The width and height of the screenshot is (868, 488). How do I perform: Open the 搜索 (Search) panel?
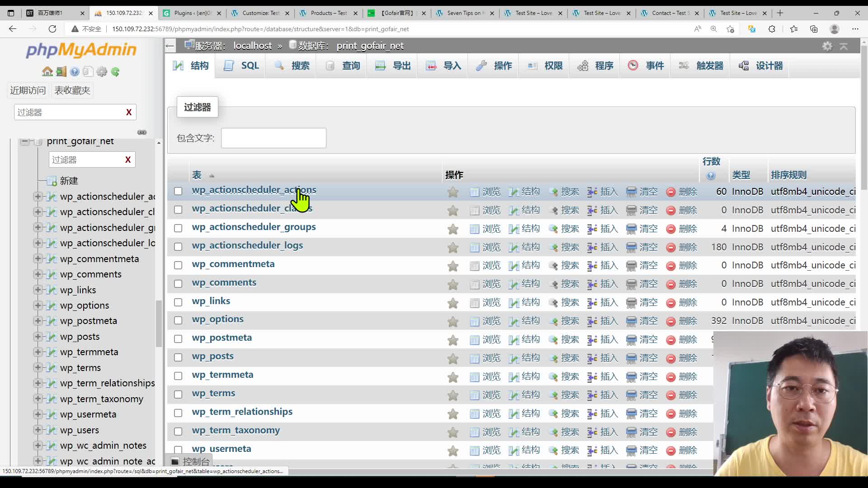point(301,66)
